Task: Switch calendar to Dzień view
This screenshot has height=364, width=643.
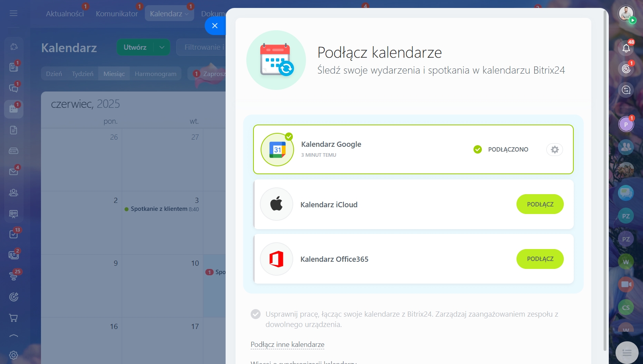Action: click(x=54, y=74)
